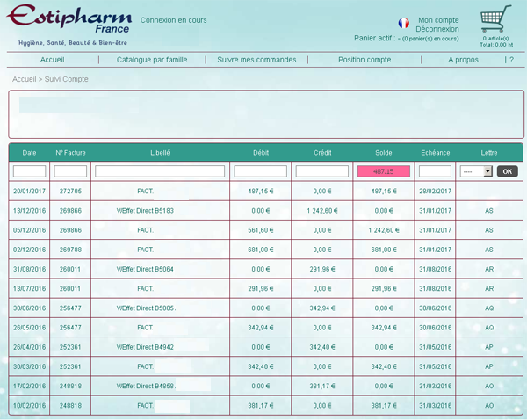Open the A propos menu
Viewport: 527px width, 420px height.
click(463, 60)
